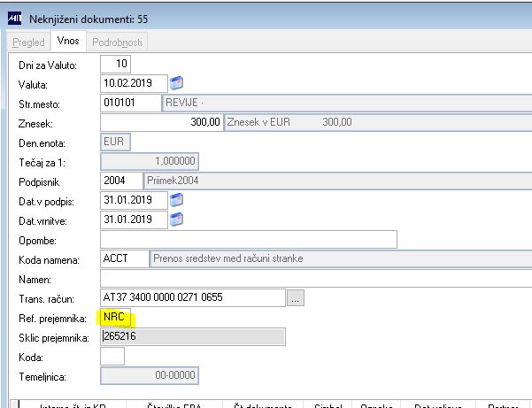Click the ellipsis button beside Trans. račun

coord(295,297)
